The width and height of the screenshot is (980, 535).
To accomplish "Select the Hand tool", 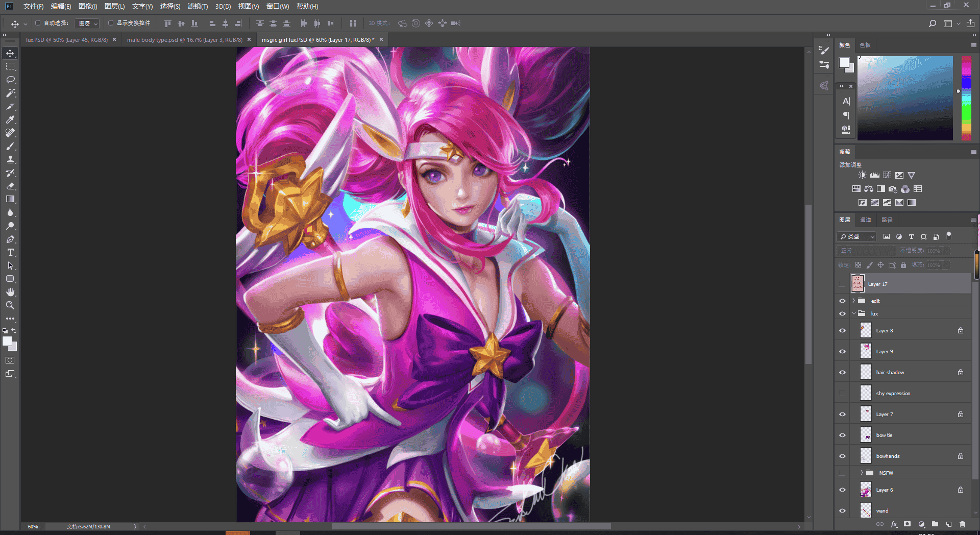I will tap(10, 292).
